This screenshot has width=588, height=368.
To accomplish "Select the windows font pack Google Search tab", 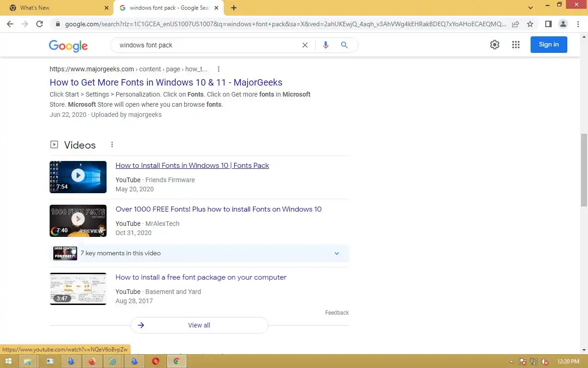I will 169,8.
